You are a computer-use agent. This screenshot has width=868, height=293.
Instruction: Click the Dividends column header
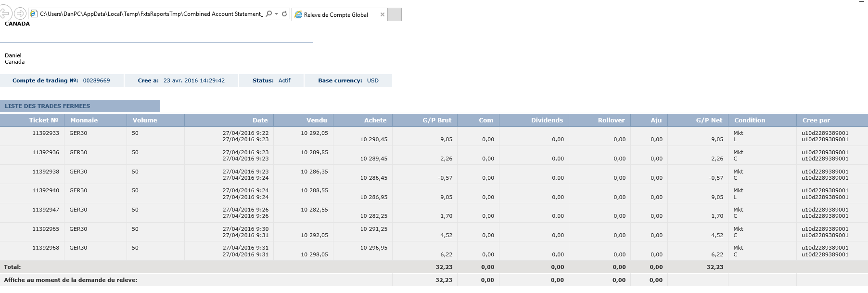coord(547,120)
